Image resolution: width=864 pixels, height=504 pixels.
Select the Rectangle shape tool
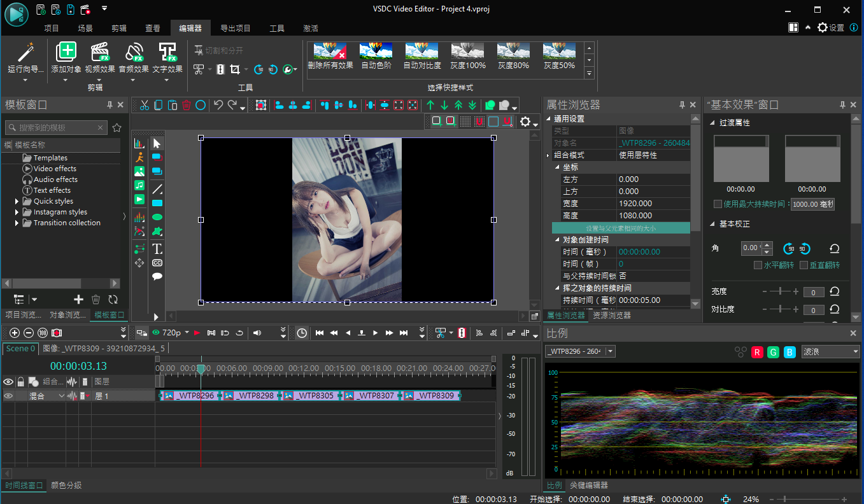coord(157,203)
